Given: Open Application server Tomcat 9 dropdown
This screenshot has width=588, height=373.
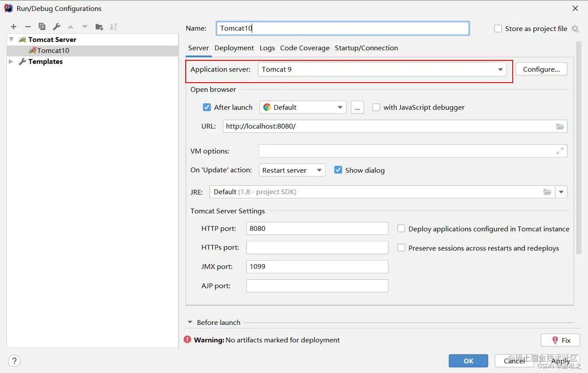Looking at the screenshot, I should click(x=382, y=69).
